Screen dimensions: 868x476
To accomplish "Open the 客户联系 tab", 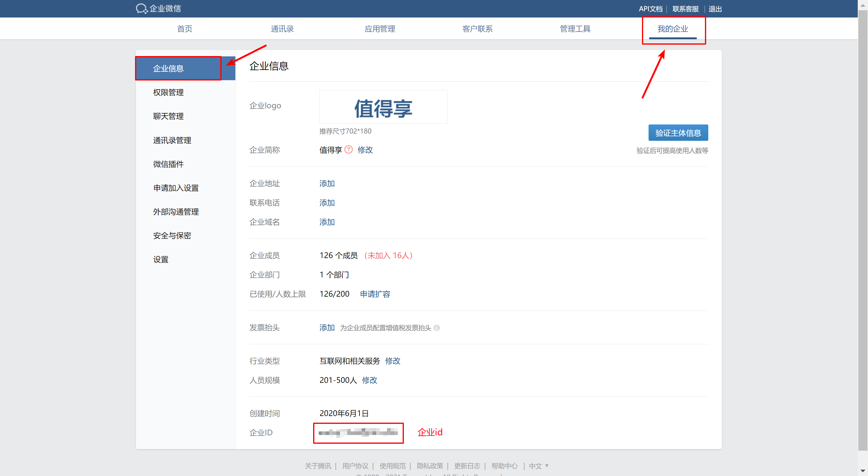I will [x=477, y=29].
